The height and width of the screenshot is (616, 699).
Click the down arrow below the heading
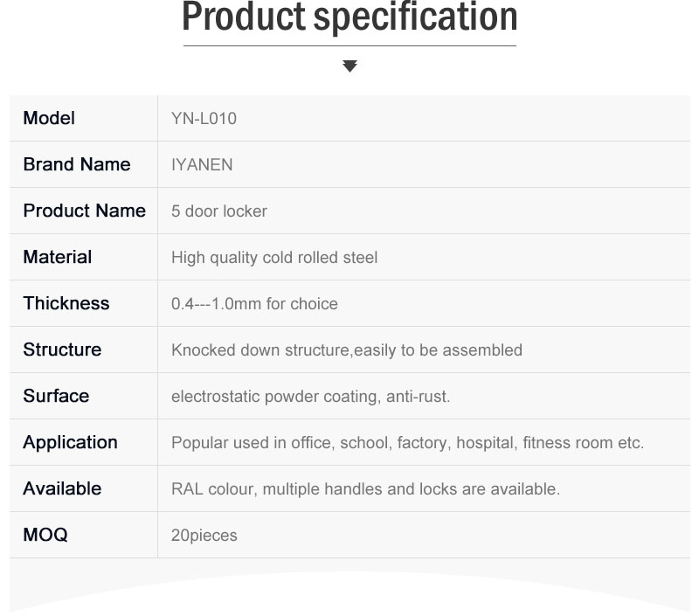pos(350,66)
